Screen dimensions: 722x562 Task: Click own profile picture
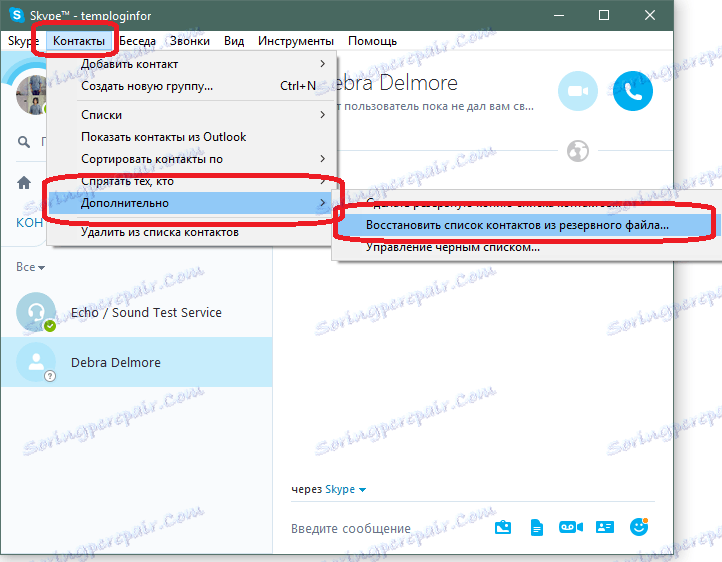pyautogui.click(x=31, y=95)
